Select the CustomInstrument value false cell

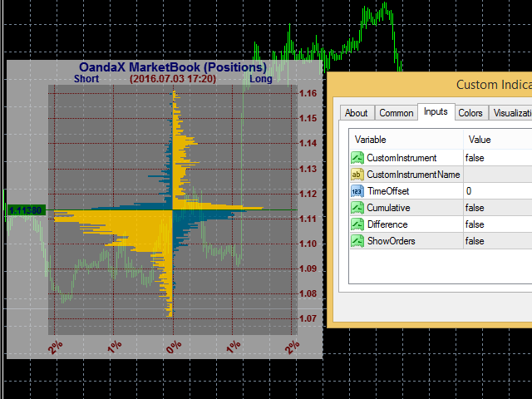(497, 158)
